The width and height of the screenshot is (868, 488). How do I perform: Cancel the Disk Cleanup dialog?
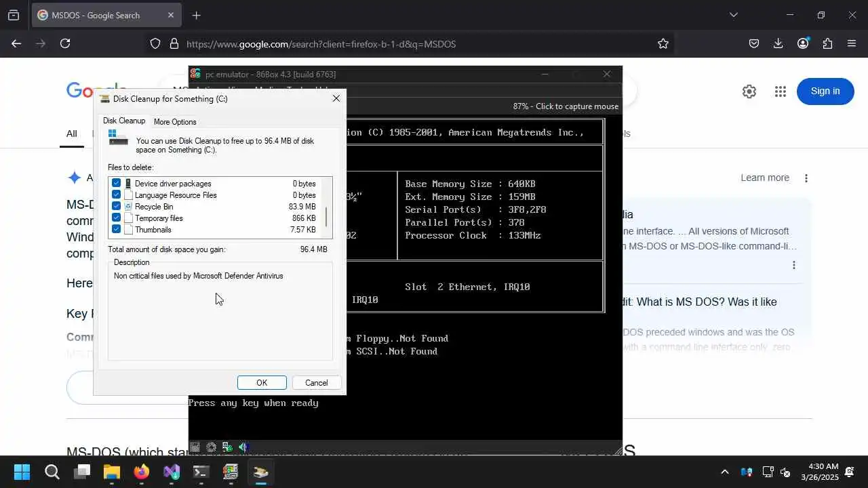point(316,383)
